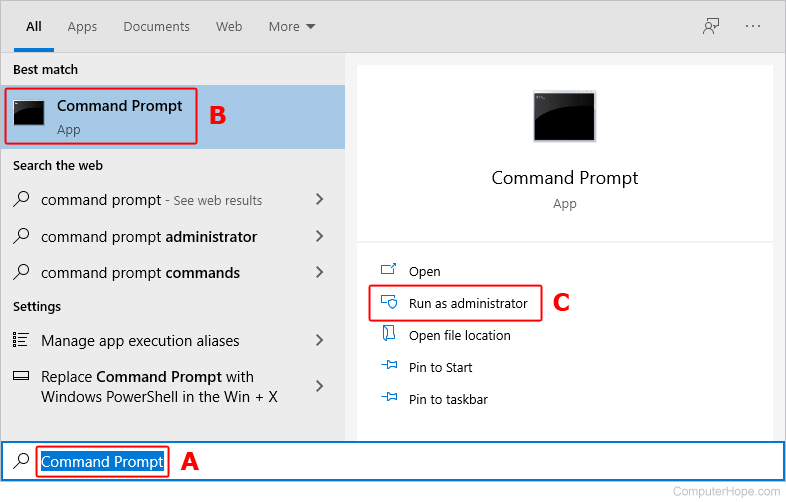
Task: Select 'command prompt commands' web suggestion
Action: point(173,272)
